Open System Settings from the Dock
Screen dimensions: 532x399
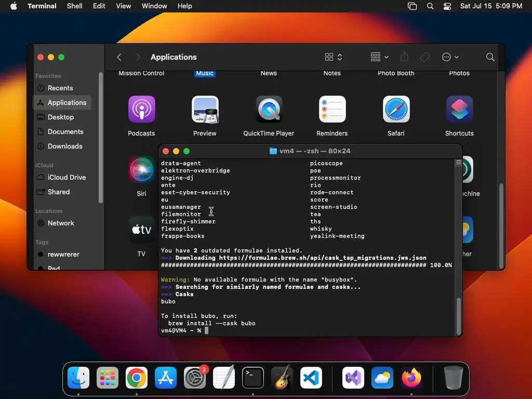pyautogui.click(x=195, y=378)
